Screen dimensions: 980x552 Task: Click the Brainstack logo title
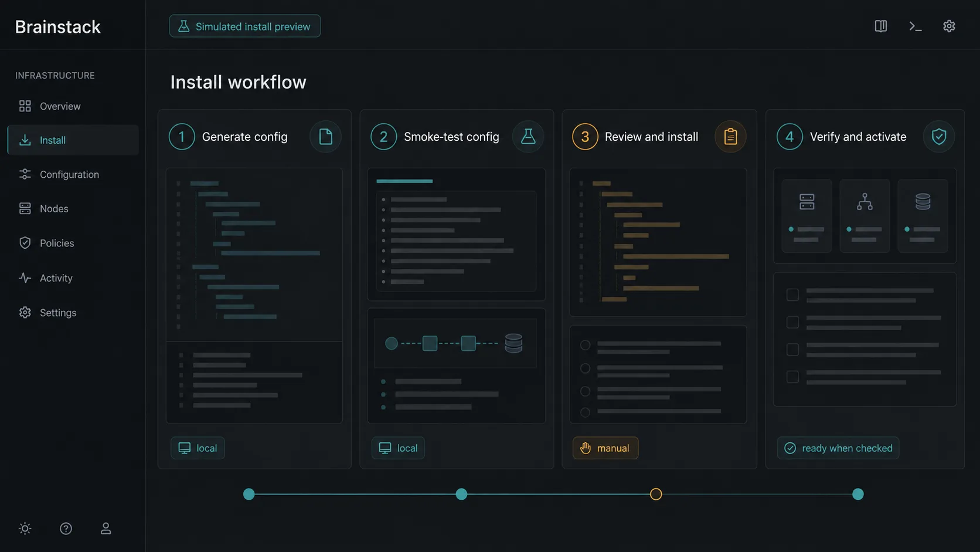click(x=57, y=26)
